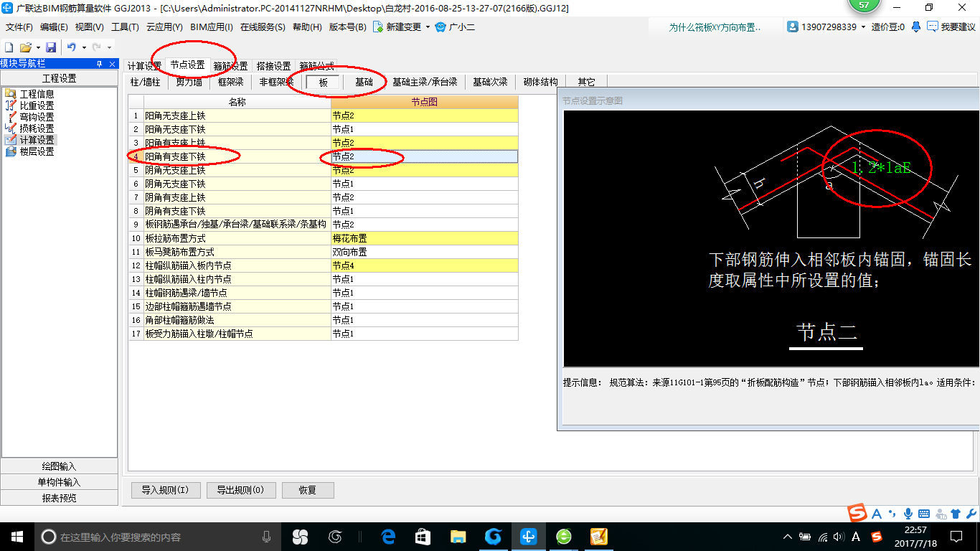Open the Undo history dropdown arrow
Screen dimensions: 980x551
click(85, 48)
